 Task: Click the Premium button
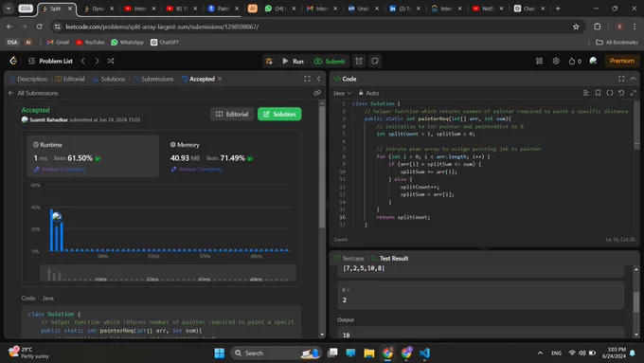pyautogui.click(x=622, y=61)
